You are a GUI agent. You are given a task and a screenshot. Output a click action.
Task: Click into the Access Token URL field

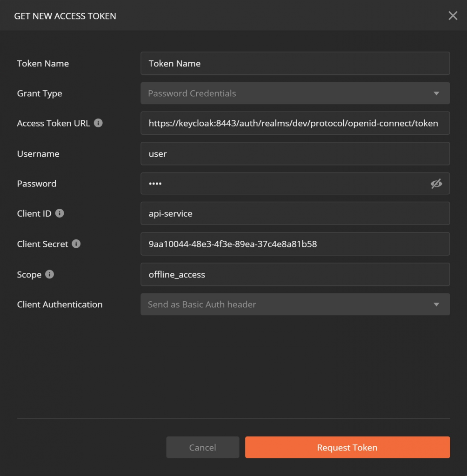[x=295, y=123]
